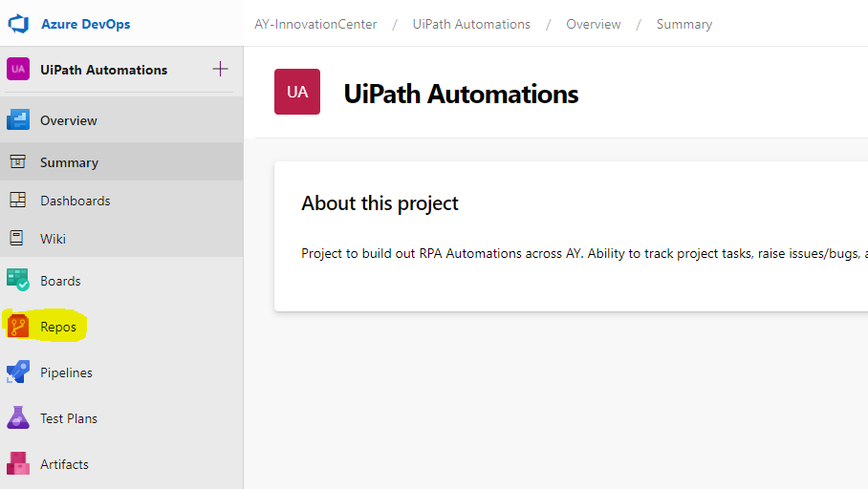The width and height of the screenshot is (868, 489).
Task: Open the Azure DevOps home link
Action: (86, 24)
